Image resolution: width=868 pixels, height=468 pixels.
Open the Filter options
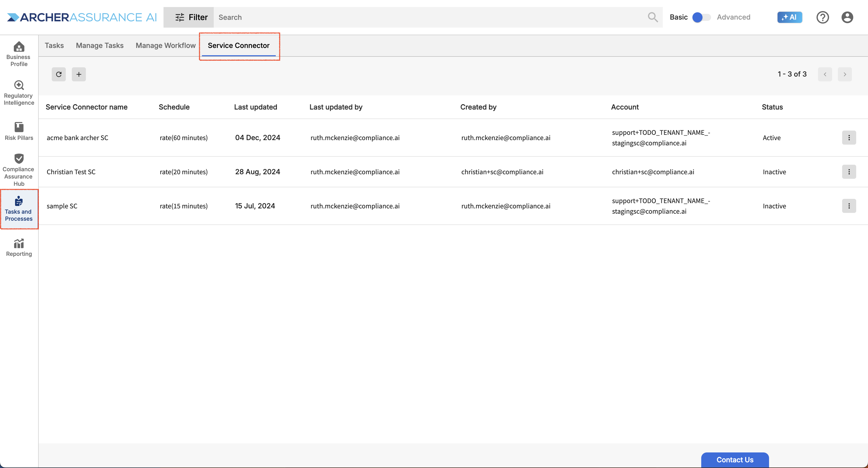coord(188,17)
